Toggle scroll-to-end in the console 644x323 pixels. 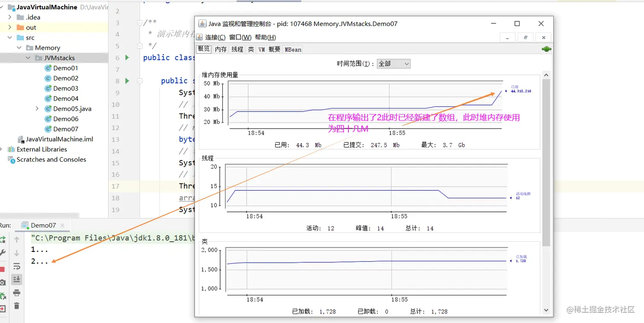(x=16, y=279)
